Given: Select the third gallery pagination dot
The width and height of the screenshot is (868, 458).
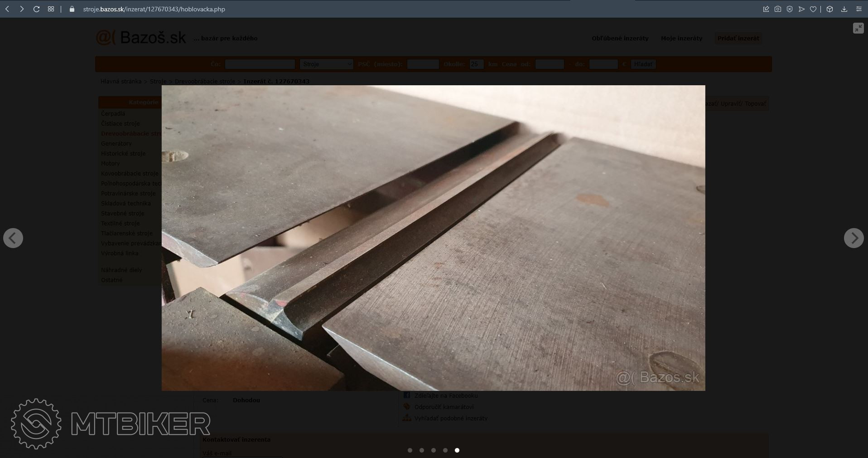Looking at the screenshot, I should pos(434,450).
